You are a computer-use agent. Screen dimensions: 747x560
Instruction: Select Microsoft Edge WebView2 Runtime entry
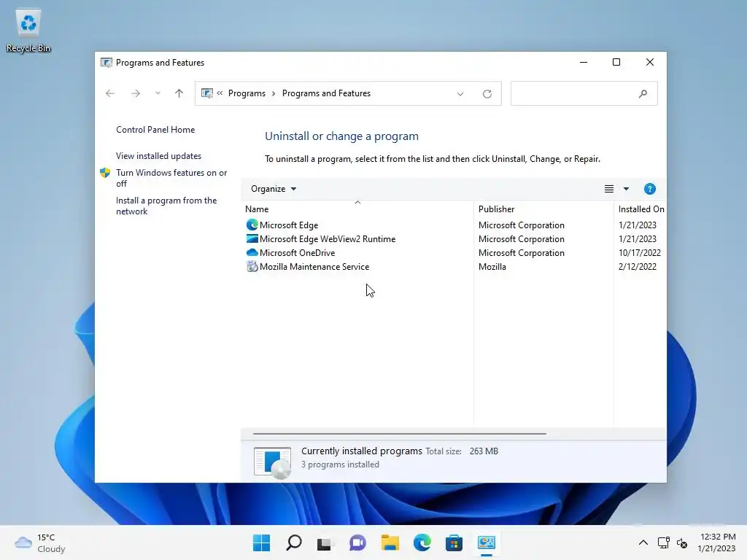(x=328, y=239)
